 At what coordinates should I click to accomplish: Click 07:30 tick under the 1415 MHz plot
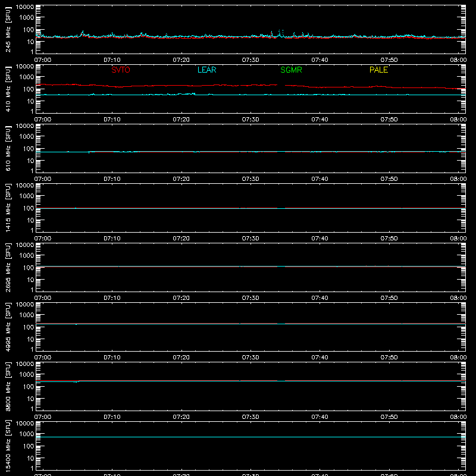(250, 239)
